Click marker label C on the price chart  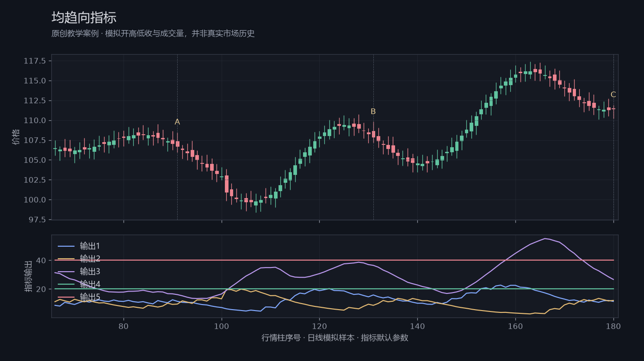(x=613, y=95)
